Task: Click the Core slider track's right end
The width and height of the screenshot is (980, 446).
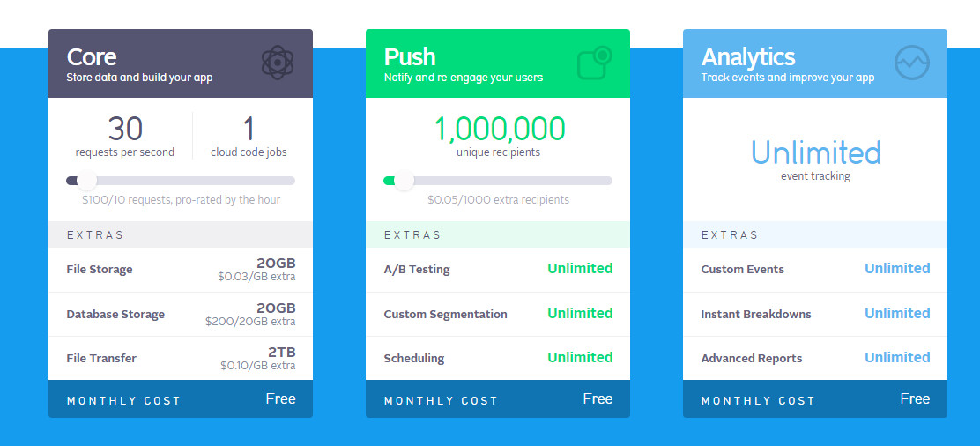Action: (x=291, y=181)
